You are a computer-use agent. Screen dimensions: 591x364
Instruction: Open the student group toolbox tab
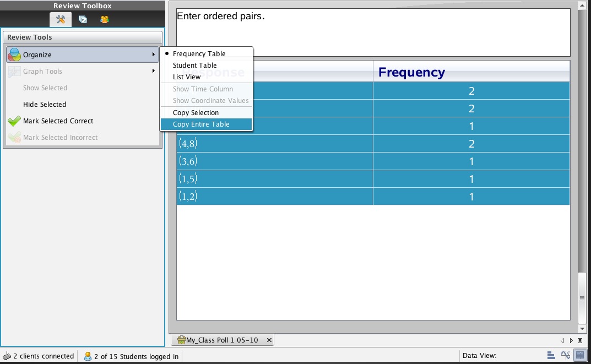tap(104, 19)
